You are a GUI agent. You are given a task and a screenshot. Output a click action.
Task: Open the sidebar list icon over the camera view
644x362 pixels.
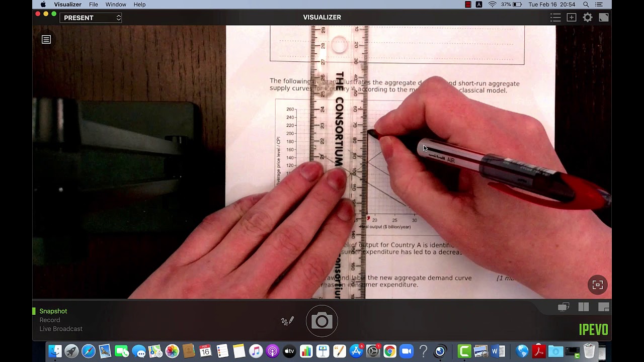(x=46, y=39)
